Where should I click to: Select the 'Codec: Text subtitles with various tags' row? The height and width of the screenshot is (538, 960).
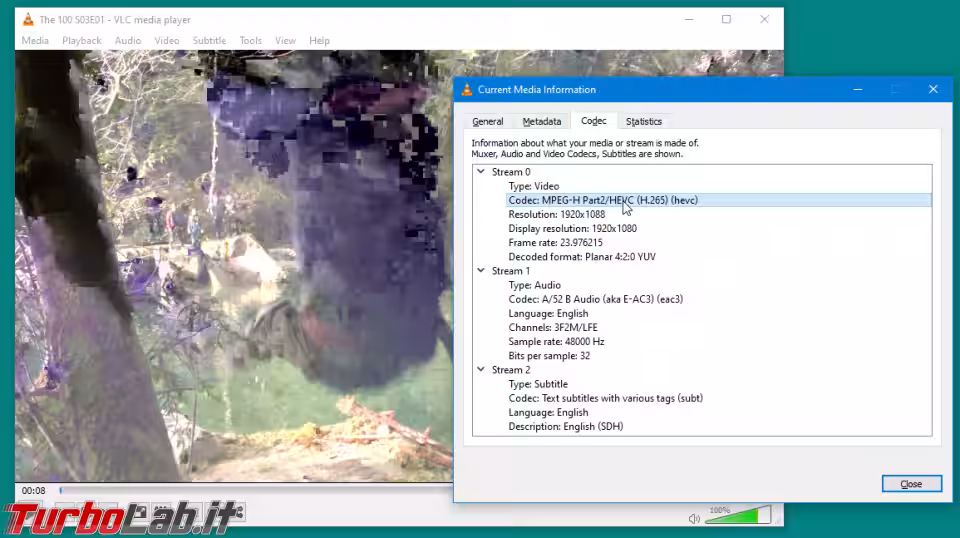pyautogui.click(x=606, y=398)
